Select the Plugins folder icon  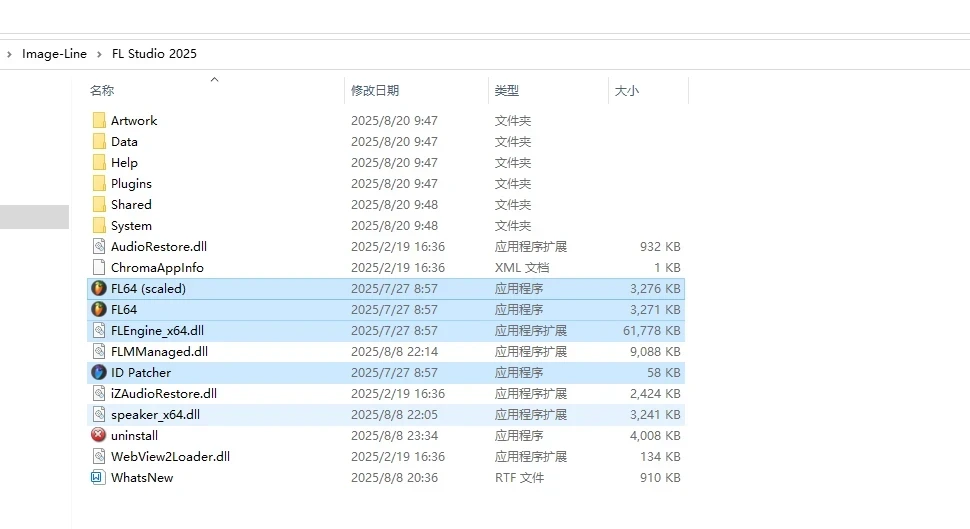pyautogui.click(x=99, y=183)
